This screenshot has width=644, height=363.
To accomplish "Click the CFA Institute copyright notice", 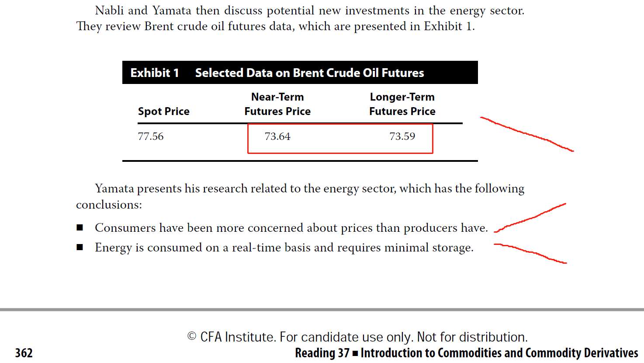I will [x=357, y=337].
